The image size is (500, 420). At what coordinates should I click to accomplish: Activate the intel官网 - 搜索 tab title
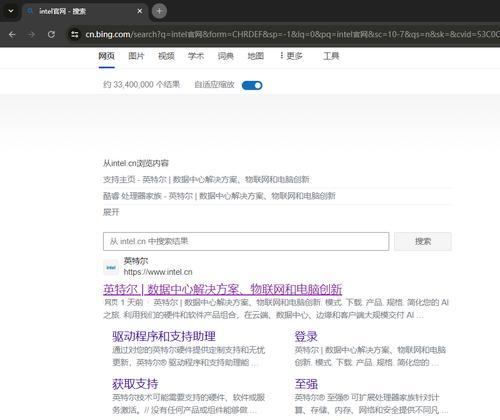62,11
